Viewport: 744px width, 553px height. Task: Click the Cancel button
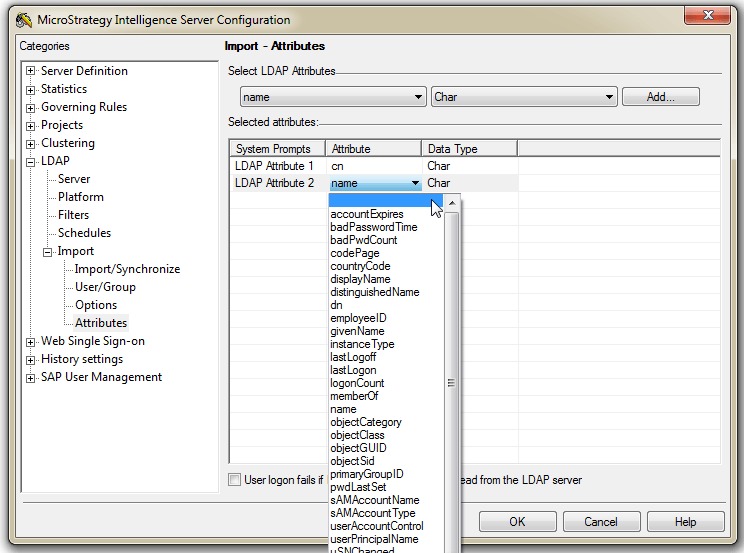(x=601, y=522)
